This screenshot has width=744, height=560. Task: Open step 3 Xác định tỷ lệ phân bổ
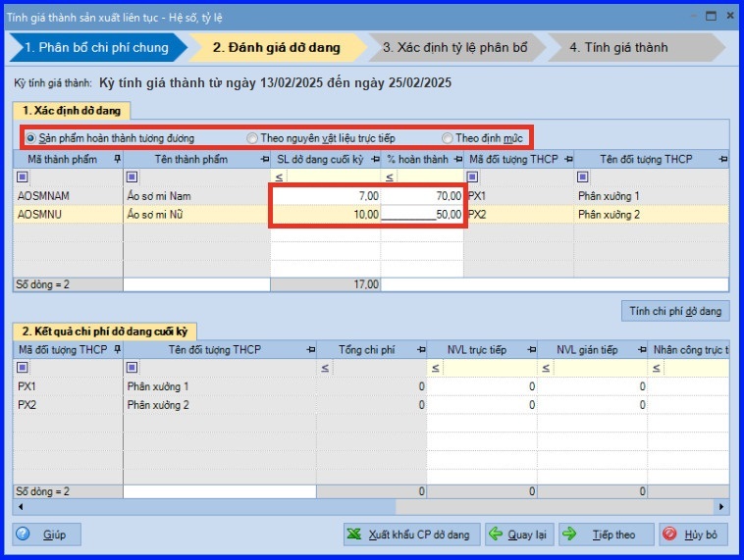tap(454, 47)
